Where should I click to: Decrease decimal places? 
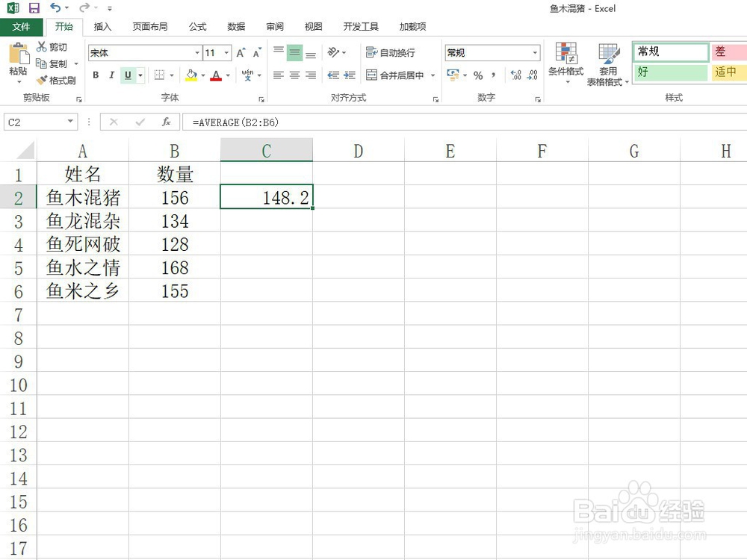532,75
